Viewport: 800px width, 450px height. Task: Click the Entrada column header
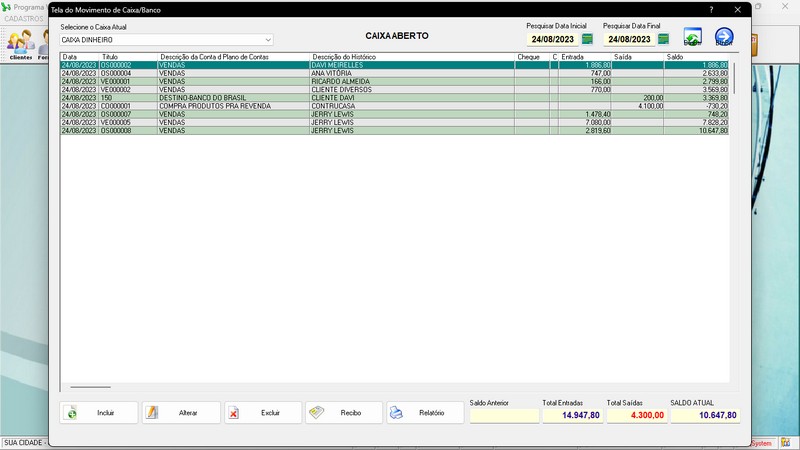tap(585, 57)
